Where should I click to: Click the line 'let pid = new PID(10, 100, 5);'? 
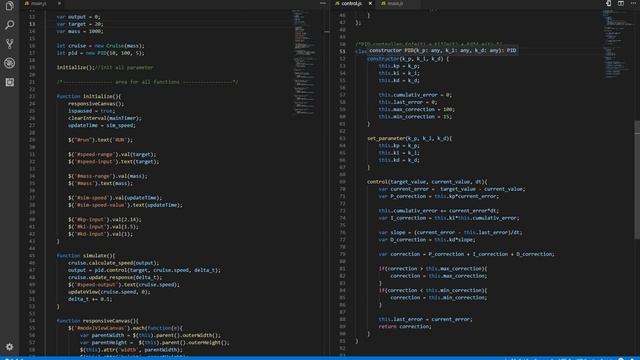click(x=100, y=53)
